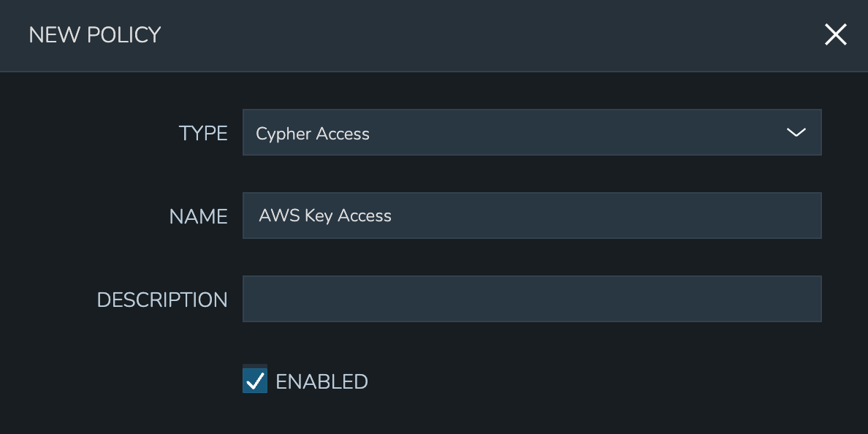Click the X icon in dialog header
868x434 pixels.
(835, 34)
